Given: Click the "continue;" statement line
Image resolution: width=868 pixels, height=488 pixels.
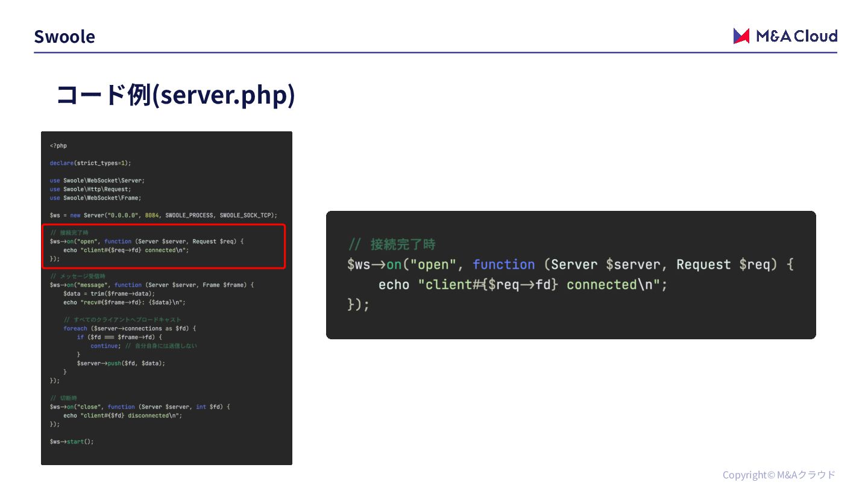Looking at the screenshot, I should (143, 346).
